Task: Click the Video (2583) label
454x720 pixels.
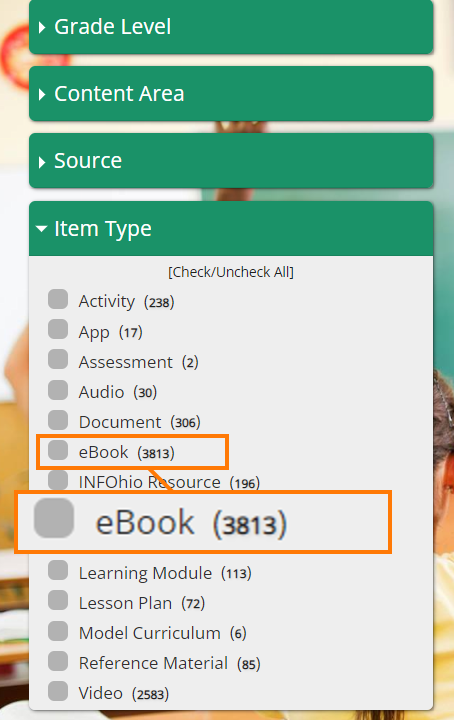Action: (123, 693)
